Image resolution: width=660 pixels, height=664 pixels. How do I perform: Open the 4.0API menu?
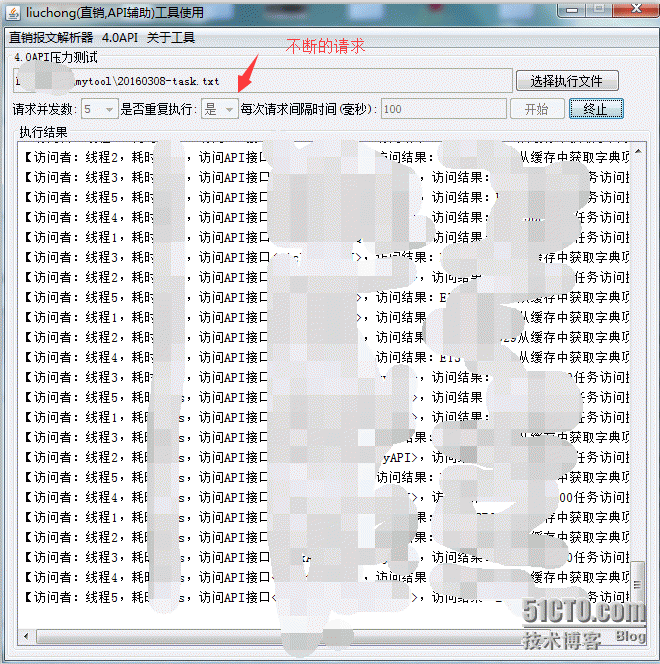coord(120,38)
